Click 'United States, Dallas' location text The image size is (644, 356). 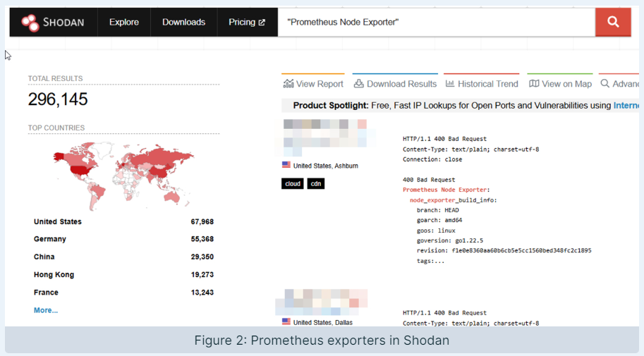coord(323,323)
